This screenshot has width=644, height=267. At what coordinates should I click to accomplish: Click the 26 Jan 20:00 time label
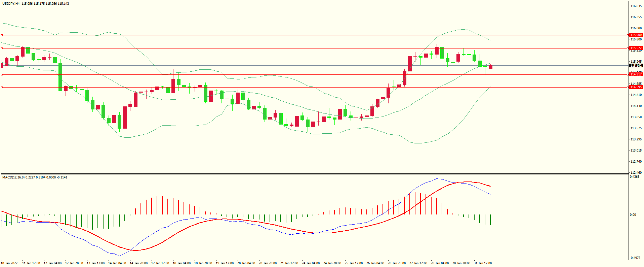point(397,263)
